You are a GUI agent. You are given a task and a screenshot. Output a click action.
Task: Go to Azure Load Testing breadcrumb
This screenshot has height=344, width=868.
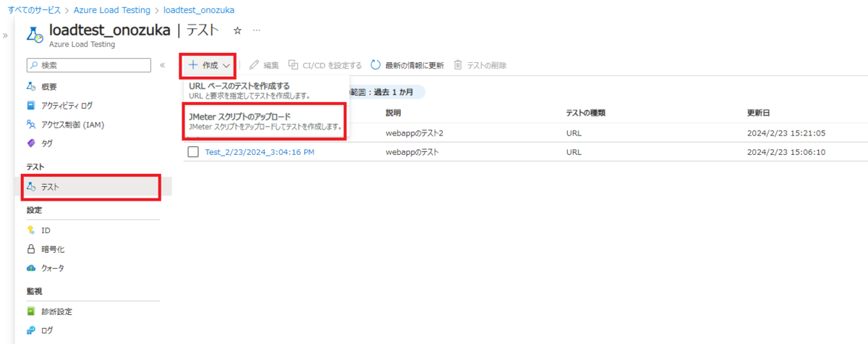(113, 10)
